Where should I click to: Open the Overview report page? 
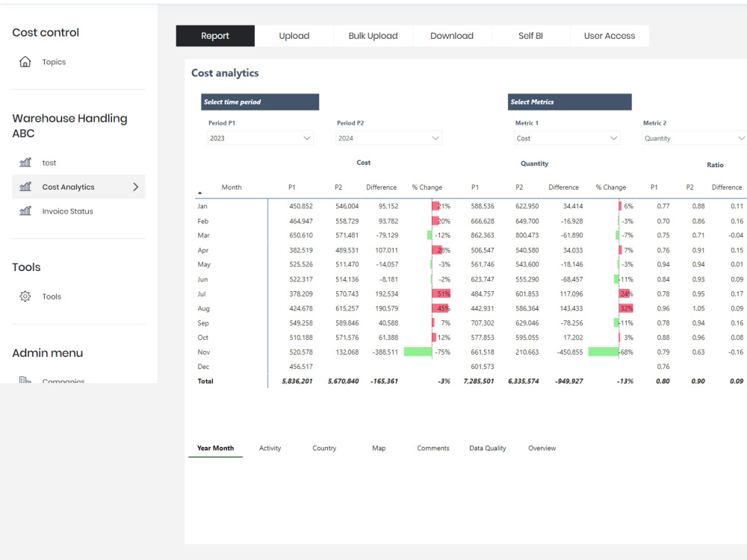(x=542, y=448)
